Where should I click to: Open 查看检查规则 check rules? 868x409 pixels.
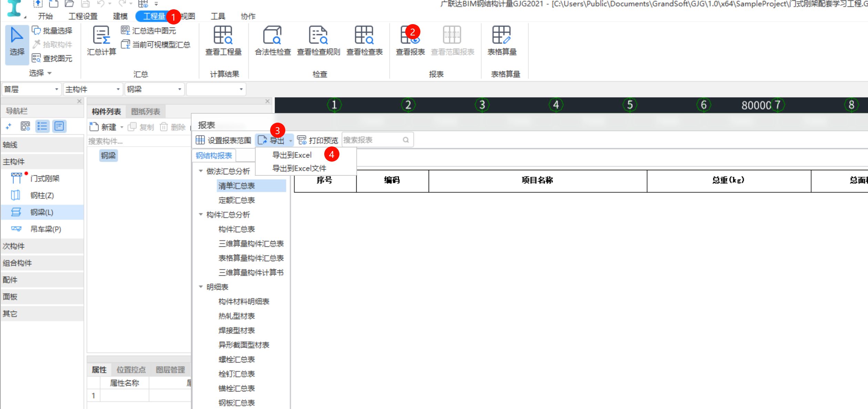click(x=318, y=41)
